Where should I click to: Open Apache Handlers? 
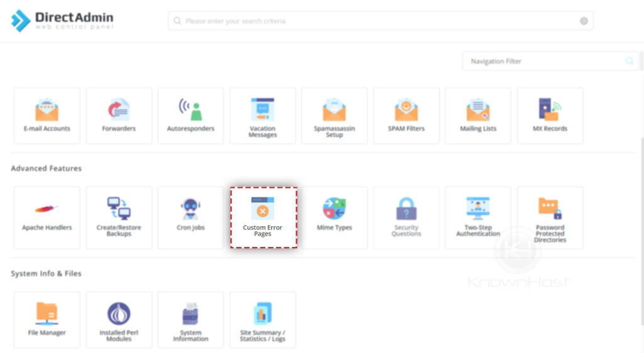pos(47,218)
